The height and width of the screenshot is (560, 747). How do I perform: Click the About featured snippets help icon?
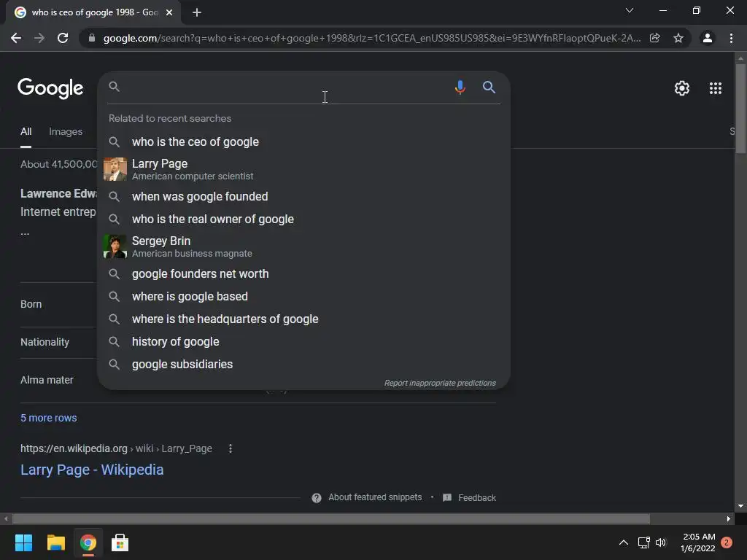point(317,498)
